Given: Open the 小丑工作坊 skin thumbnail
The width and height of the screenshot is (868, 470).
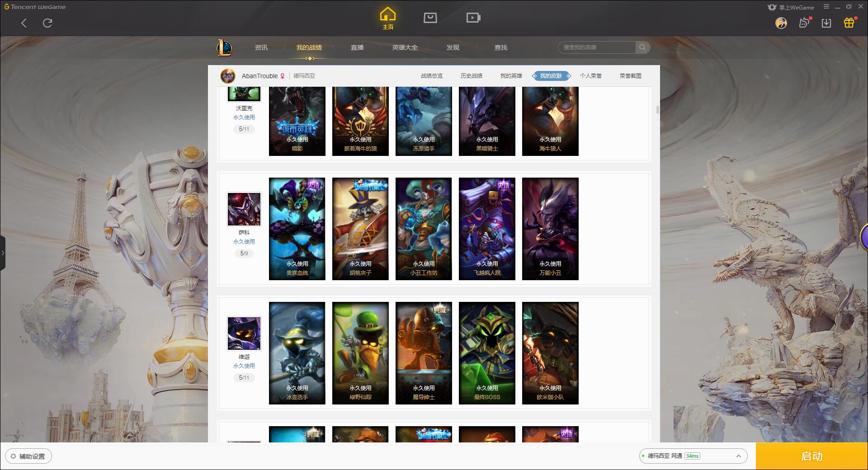Looking at the screenshot, I should (424, 229).
